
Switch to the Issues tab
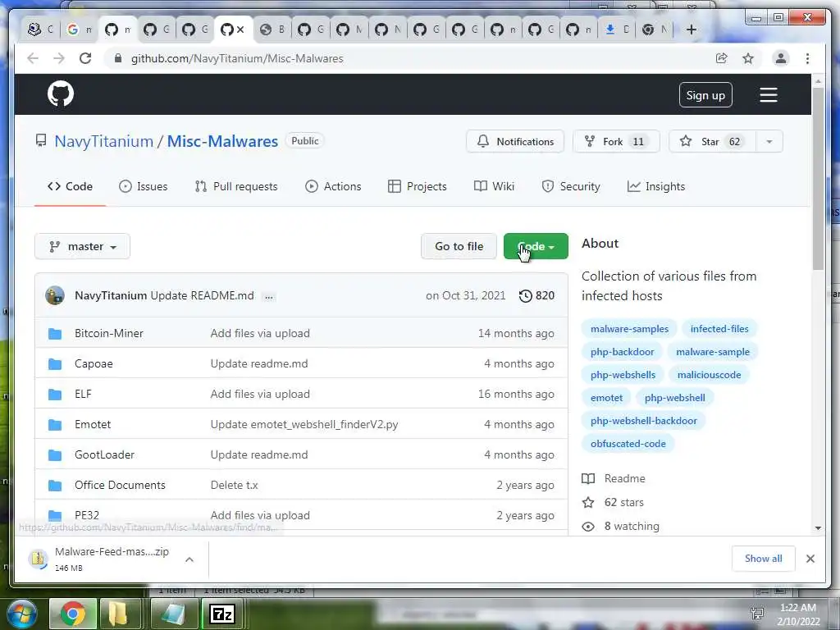[x=143, y=186]
